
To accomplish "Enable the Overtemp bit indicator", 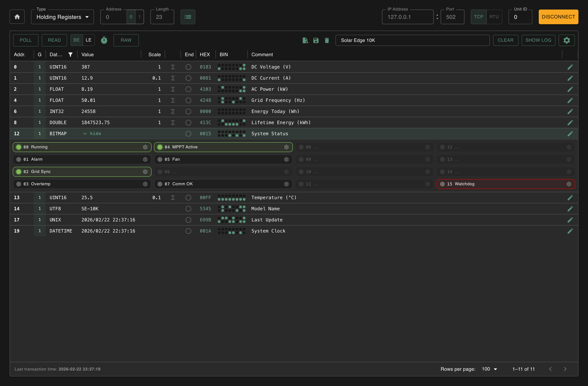I will 18,184.
